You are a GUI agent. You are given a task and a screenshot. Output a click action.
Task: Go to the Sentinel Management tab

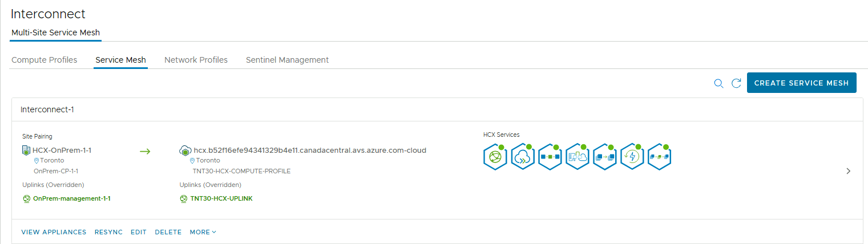pyautogui.click(x=287, y=60)
